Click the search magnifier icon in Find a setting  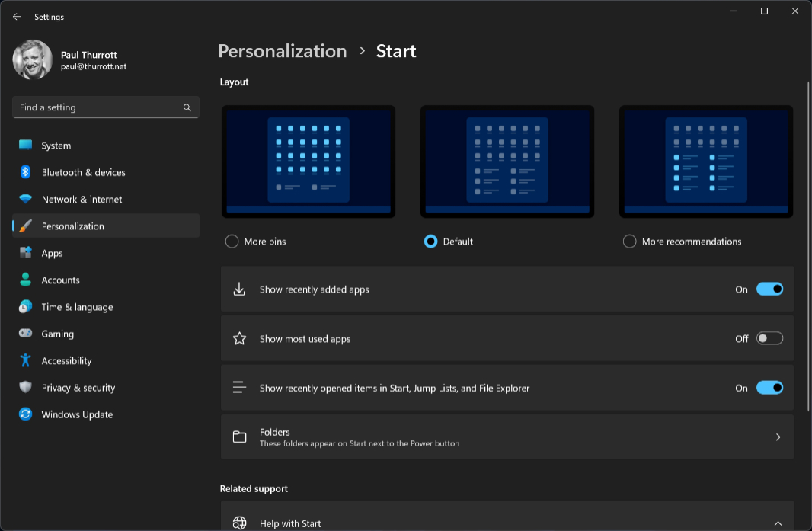187,107
